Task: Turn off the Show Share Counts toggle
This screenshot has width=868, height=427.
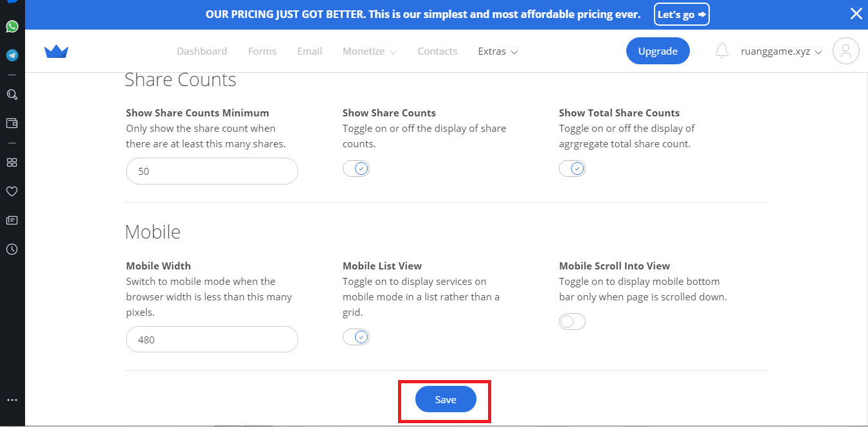Action: [x=356, y=168]
